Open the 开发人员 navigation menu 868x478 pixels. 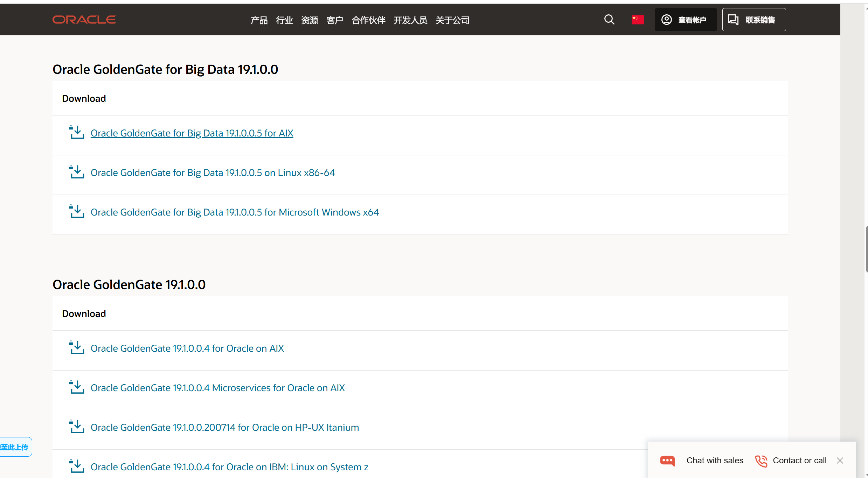410,20
